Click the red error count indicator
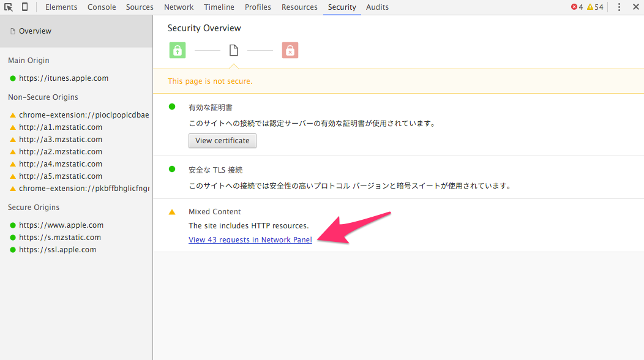This screenshot has width=644, height=360. point(577,7)
